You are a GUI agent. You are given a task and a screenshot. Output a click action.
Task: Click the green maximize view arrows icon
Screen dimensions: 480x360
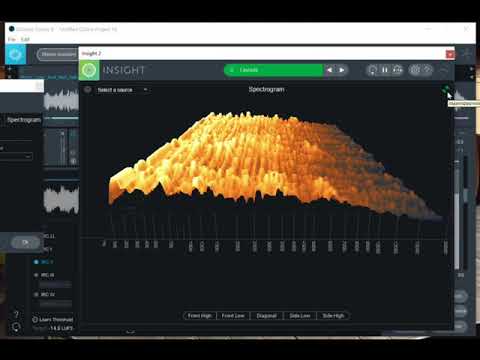(445, 89)
